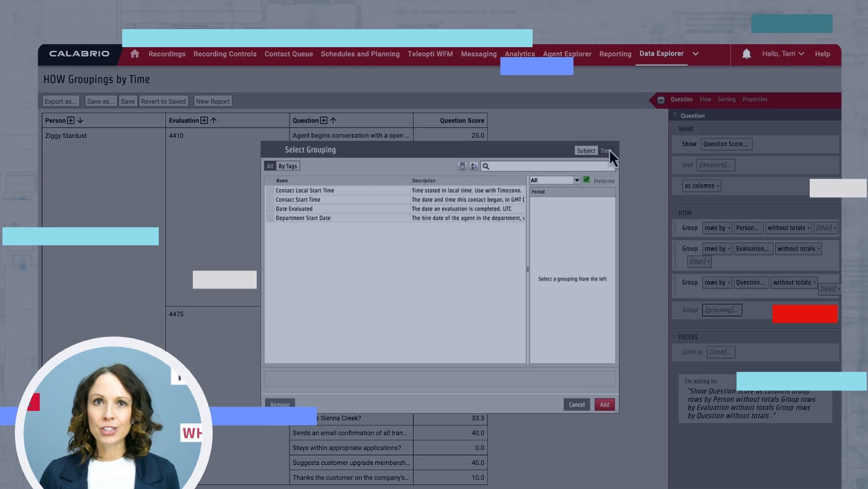Open the search magnifier in Select Grouping dialog
Screen dimensions: 868x489
pos(485,166)
